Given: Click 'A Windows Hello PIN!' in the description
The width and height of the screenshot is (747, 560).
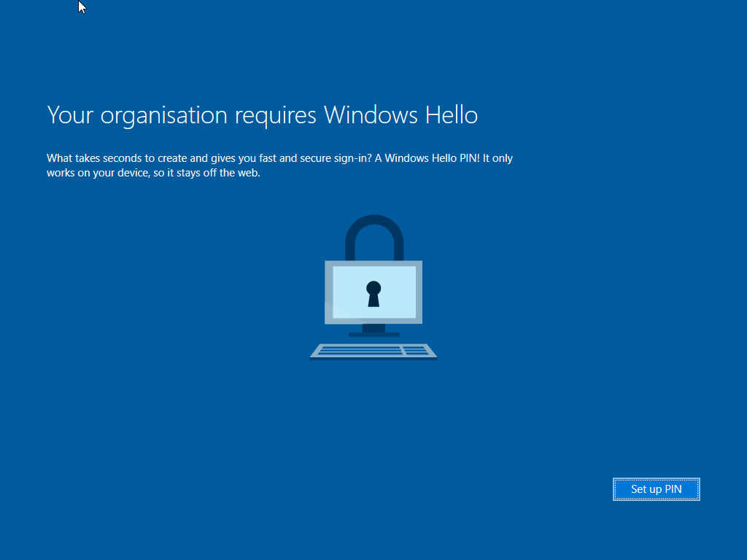Looking at the screenshot, I should (x=425, y=158).
